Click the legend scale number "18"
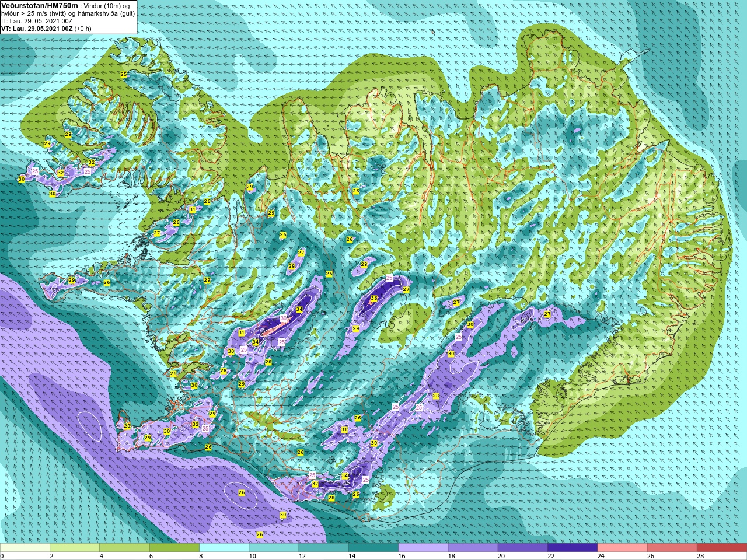Image resolution: width=747 pixels, height=560 pixels. [451, 556]
